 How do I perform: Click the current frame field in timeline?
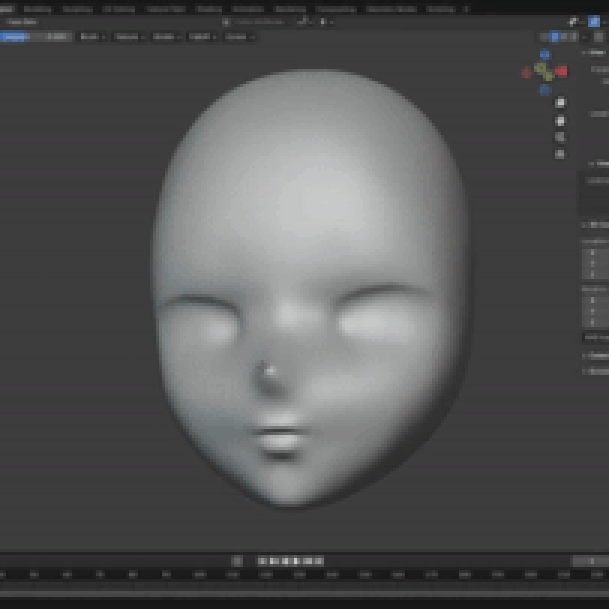coord(590,561)
